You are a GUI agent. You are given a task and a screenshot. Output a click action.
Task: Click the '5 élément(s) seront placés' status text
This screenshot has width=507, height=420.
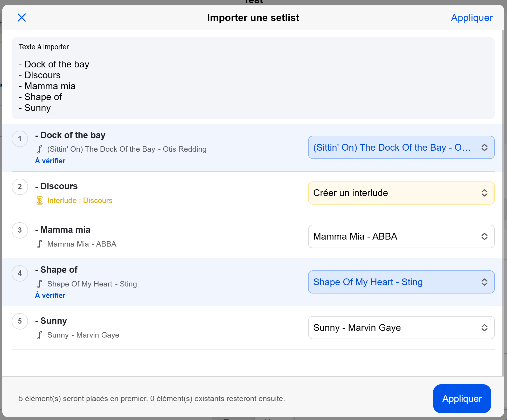(x=152, y=399)
